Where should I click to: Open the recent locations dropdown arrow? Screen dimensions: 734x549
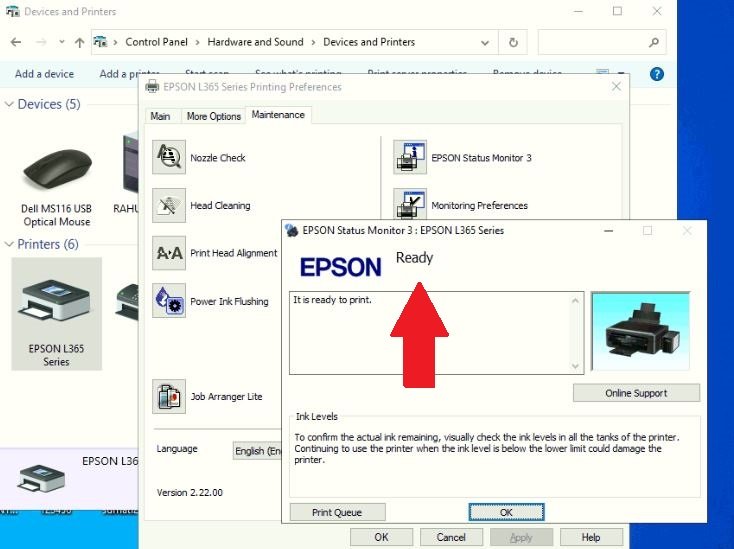click(x=61, y=42)
